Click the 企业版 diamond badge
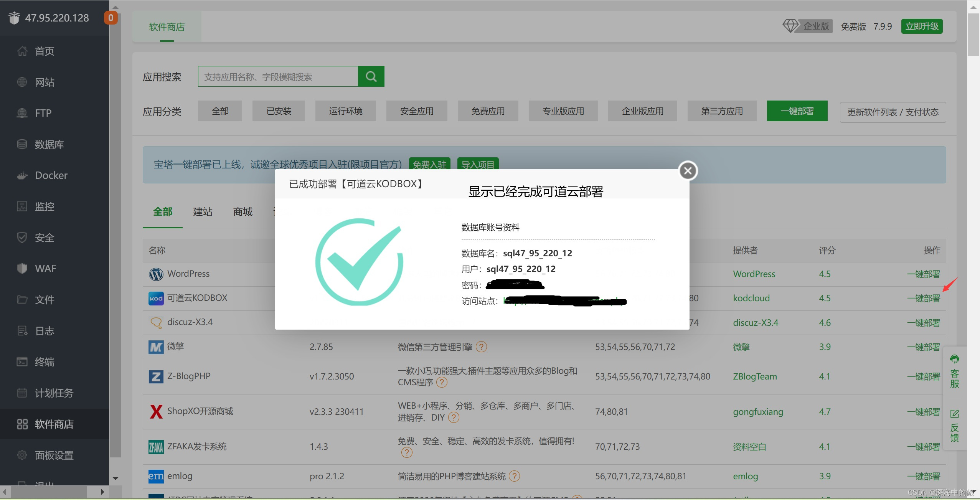Screen dimensions: 980x500 pos(807,26)
